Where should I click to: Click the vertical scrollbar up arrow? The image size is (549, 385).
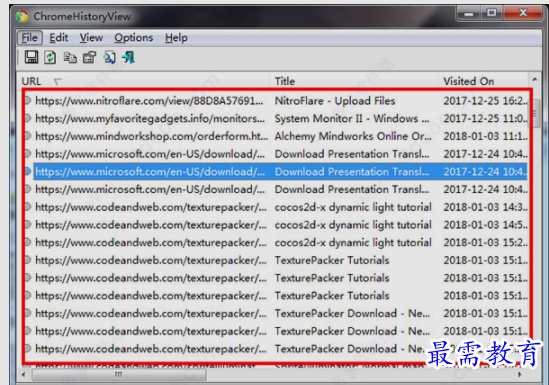coord(535,80)
